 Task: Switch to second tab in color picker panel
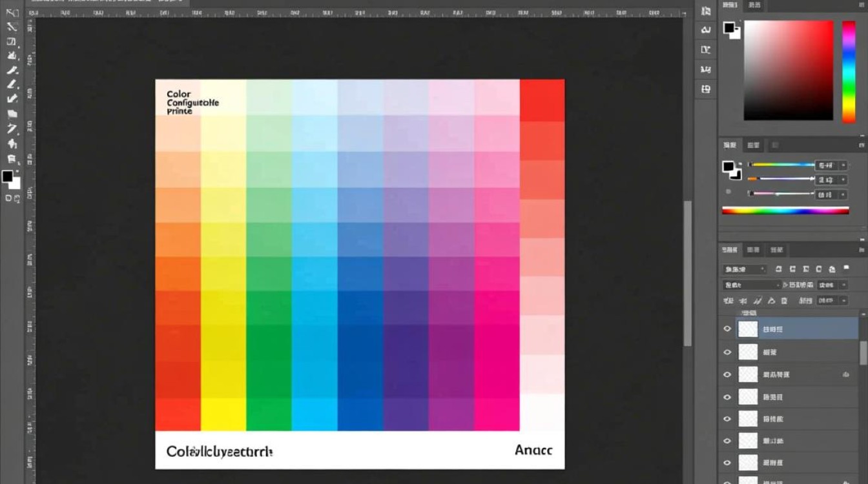click(754, 5)
